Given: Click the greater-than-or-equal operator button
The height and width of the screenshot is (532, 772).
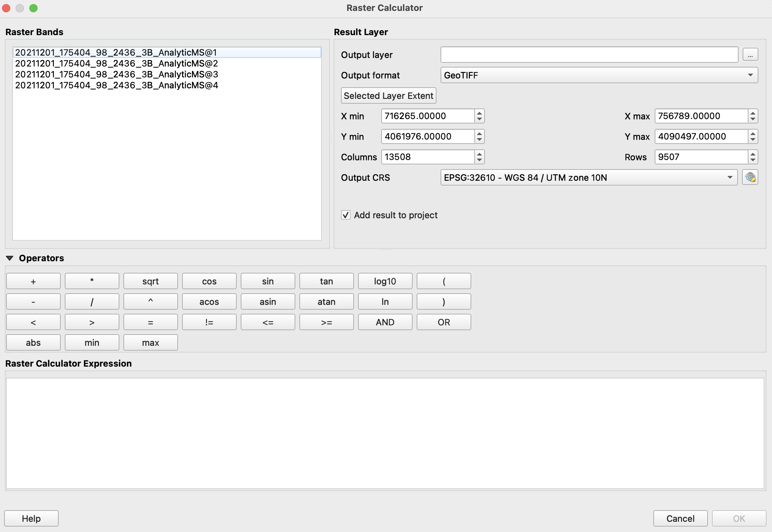Looking at the screenshot, I should (x=327, y=322).
